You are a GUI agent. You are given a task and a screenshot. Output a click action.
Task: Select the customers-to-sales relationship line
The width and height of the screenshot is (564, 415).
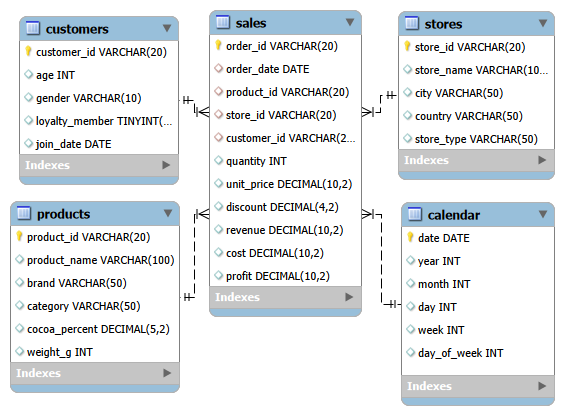195,106
